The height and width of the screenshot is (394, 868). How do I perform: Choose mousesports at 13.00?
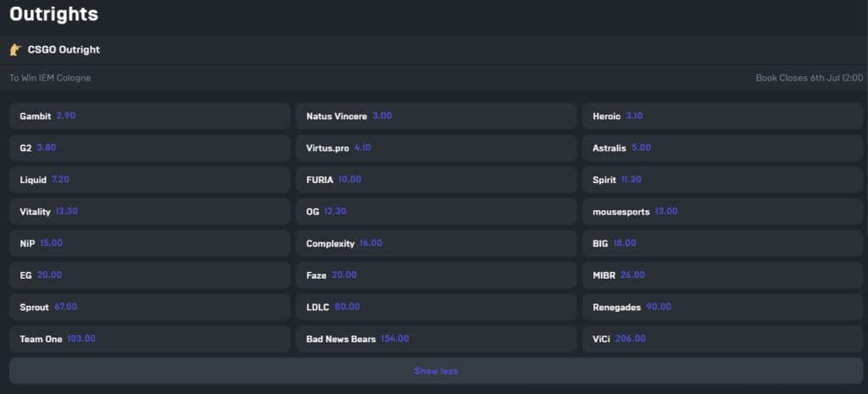coord(722,212)
